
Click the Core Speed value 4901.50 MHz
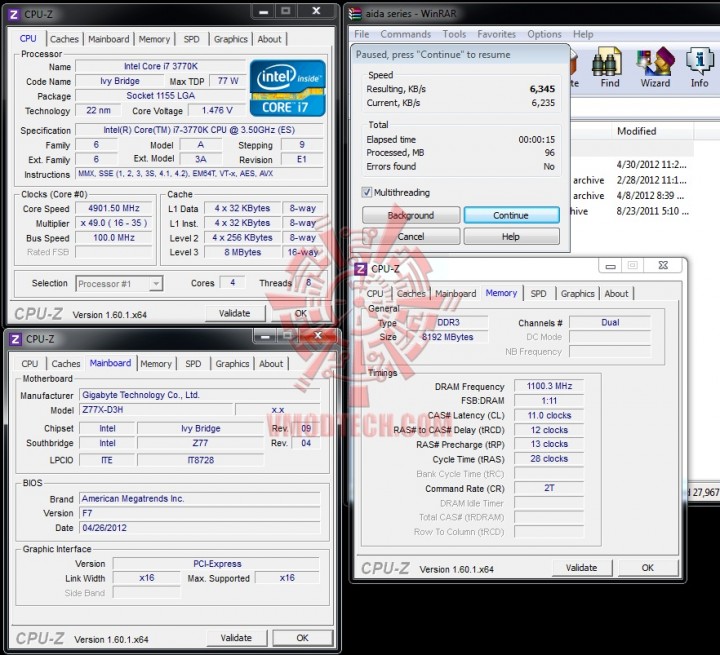114,208
